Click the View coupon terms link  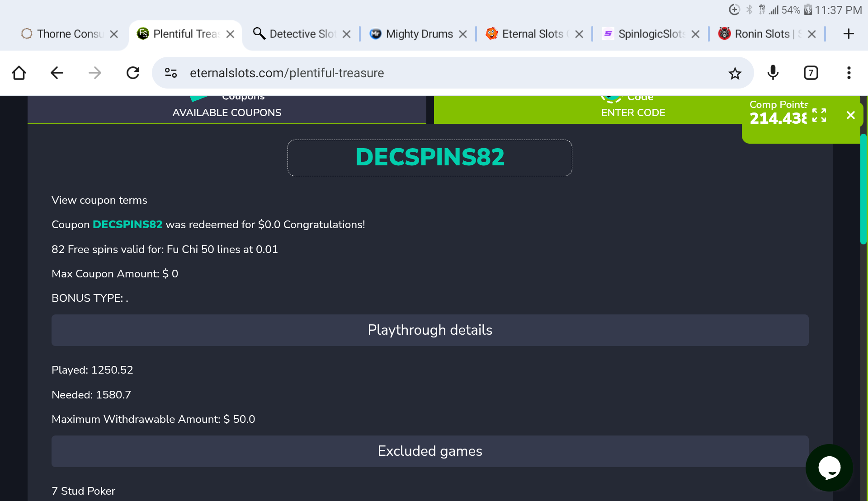click(x=99, y=200)
